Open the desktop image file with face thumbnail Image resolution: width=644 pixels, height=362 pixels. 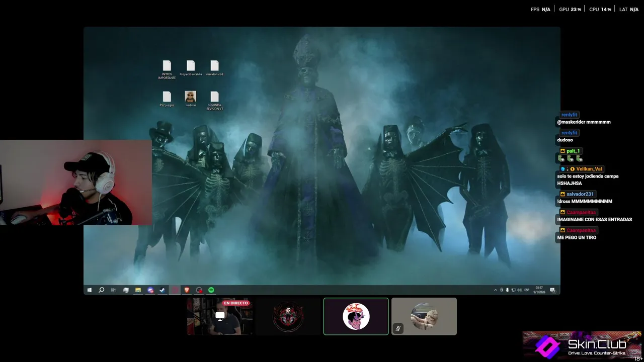pos(190,99)
